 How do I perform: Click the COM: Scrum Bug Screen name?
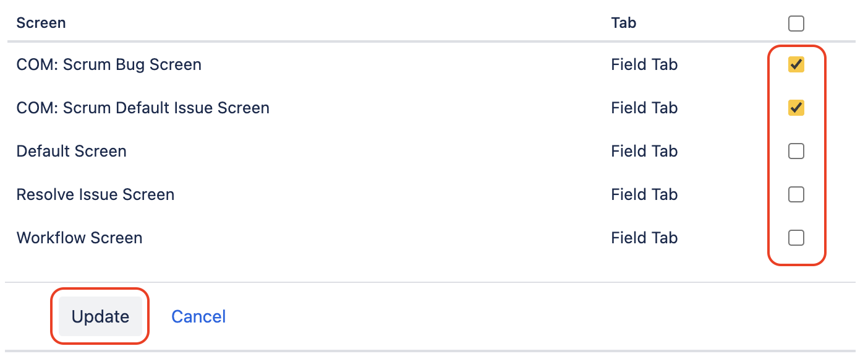[x=109, y=64]
